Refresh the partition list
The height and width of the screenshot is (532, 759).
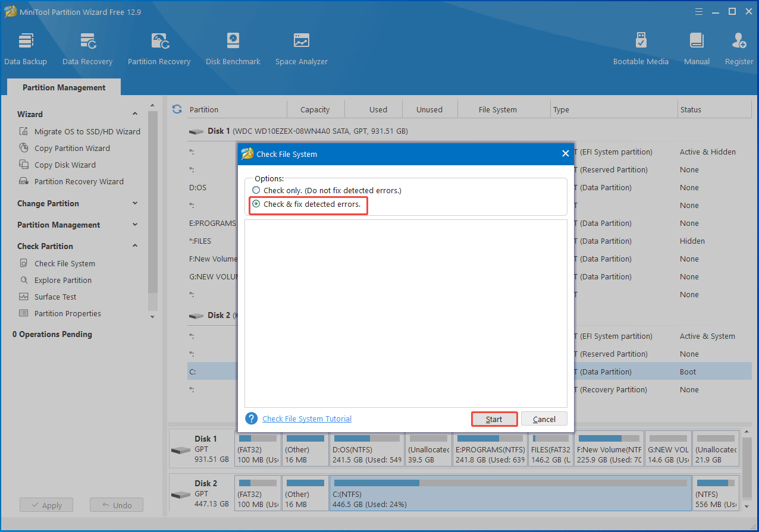(x=177, y=109)
